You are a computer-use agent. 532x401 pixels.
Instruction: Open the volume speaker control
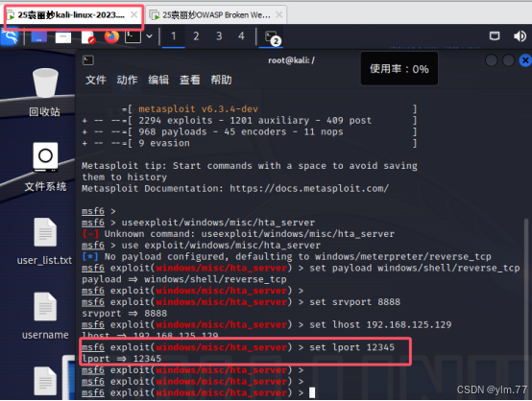(x=520, y=35)
